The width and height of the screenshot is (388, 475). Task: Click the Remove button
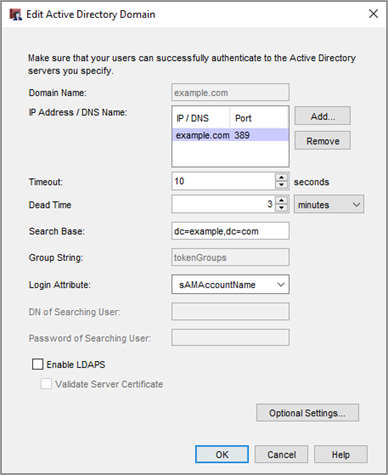point(322,141)
